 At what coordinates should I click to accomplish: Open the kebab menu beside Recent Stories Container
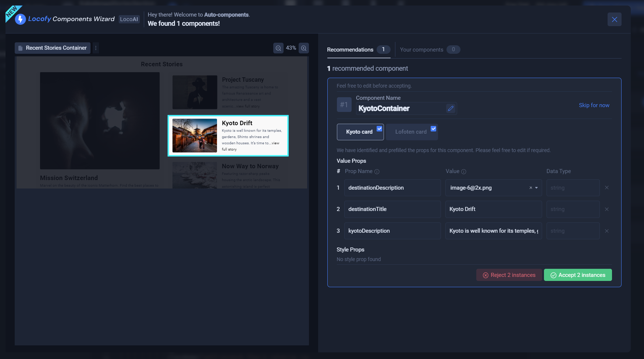[95, 48]
